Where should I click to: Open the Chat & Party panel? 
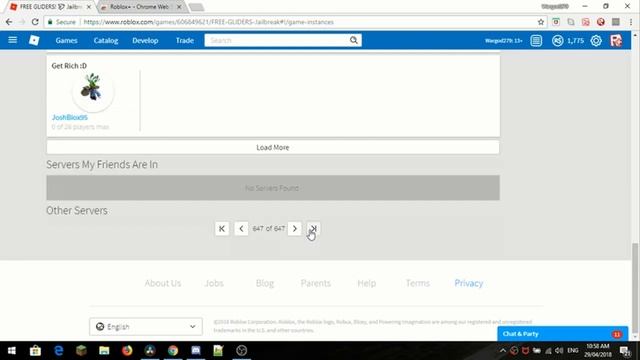pyautogui.click(x=562, y=334)
